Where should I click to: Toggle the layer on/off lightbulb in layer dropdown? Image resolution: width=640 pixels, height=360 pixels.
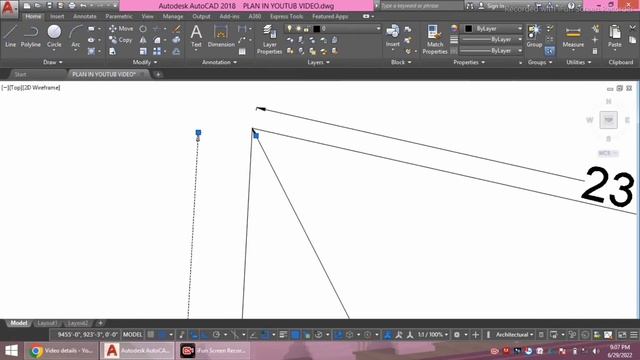[289, 29]
